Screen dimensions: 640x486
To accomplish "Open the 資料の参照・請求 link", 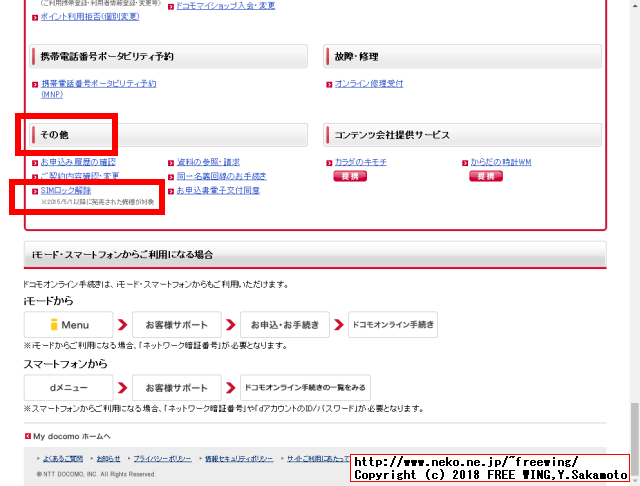I will pos(208,162).
